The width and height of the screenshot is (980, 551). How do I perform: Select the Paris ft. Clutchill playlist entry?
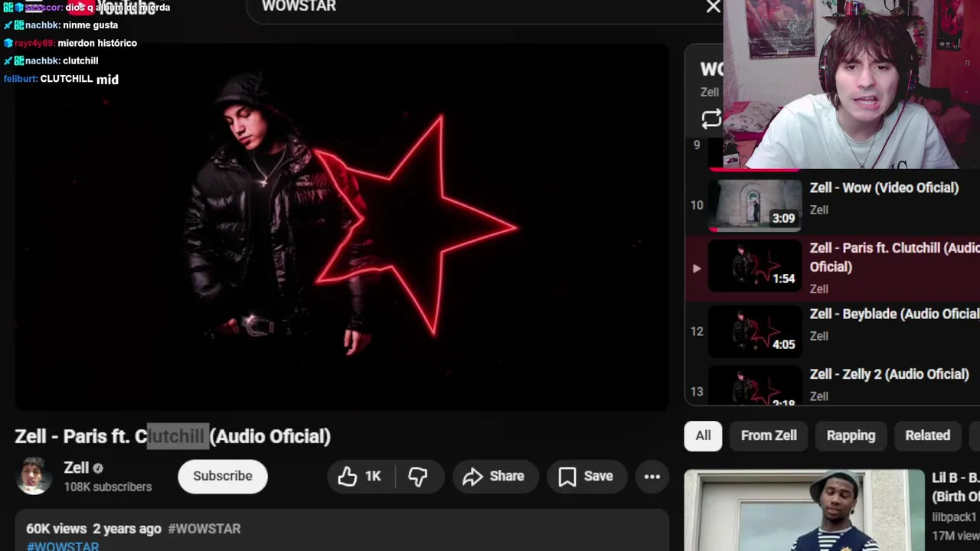click(832, 268)
